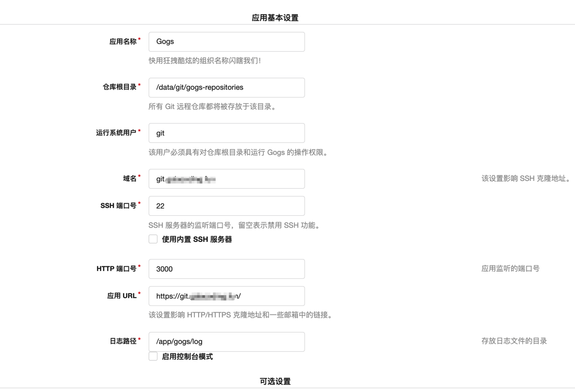Select the 域名 text box
Image resolution: width=575 pixels, height=392 pixels.
[226, 179]
